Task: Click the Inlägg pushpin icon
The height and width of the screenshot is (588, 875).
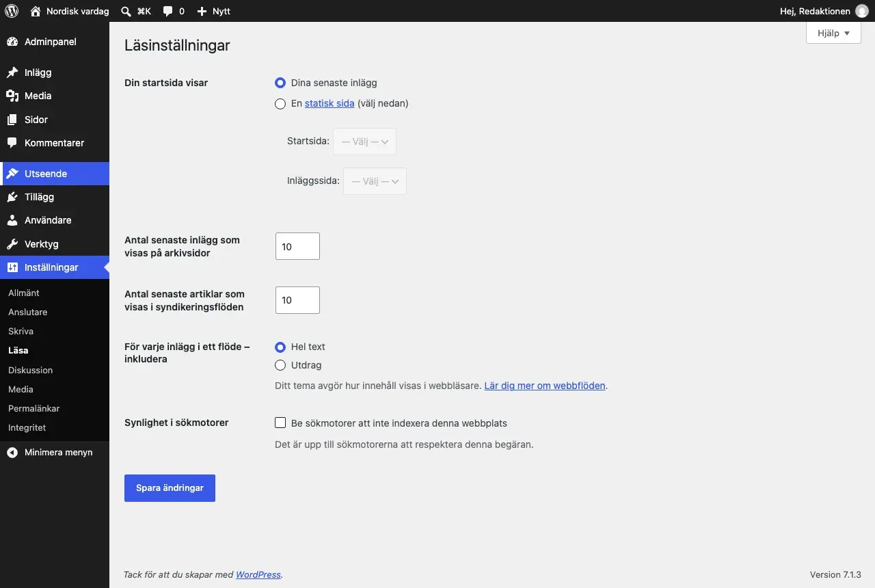Action: point(12,72)
